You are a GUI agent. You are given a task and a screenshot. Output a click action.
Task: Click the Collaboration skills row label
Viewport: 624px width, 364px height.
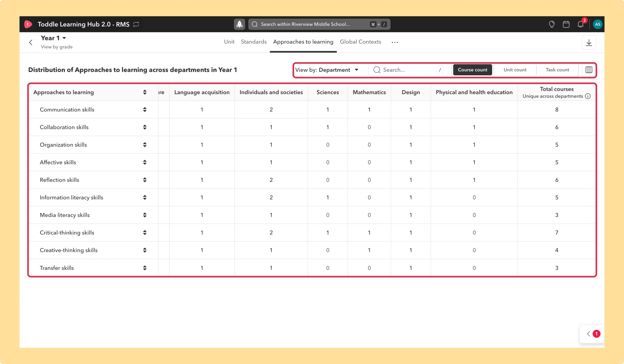coord(64,127)
